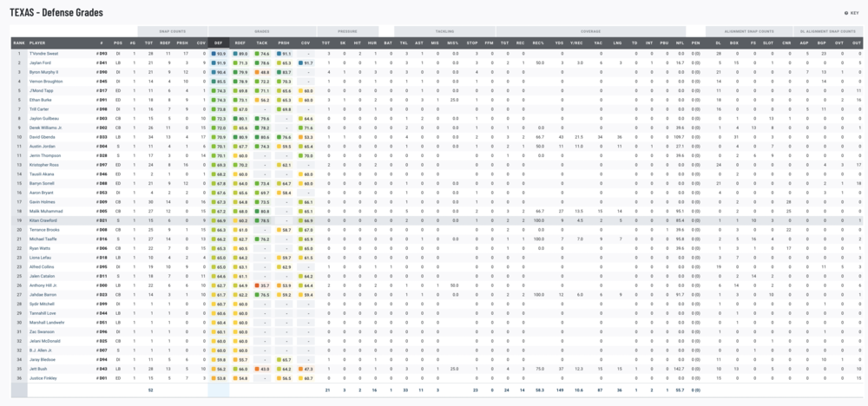Open Jett Bush player link
The image size is (868, 406).
37,369
